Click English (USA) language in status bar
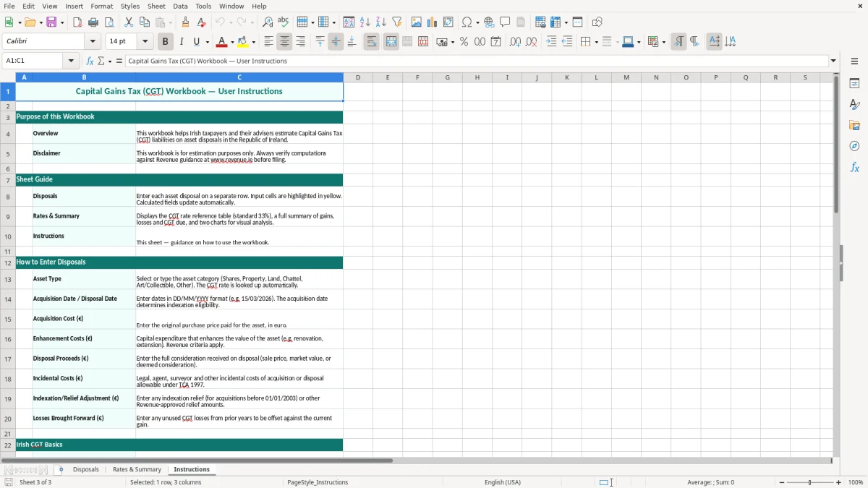The image size is (868, 488). coord(502,482)
